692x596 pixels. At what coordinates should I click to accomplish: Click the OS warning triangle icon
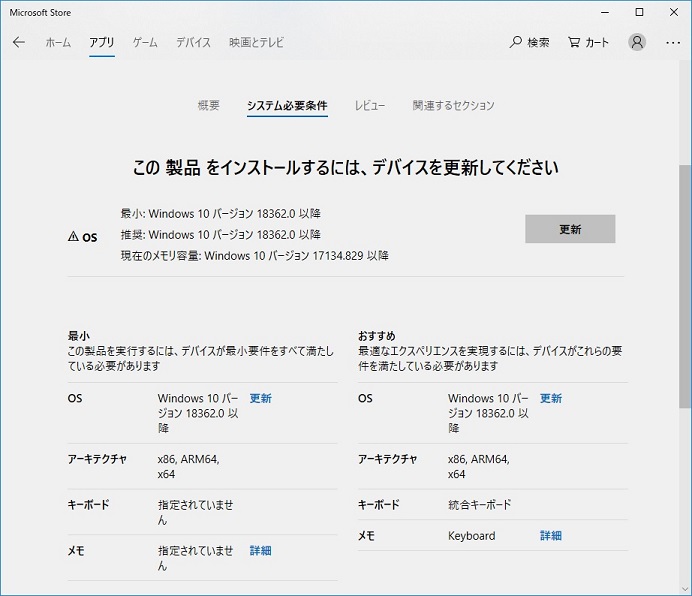[x=73, y=237]
